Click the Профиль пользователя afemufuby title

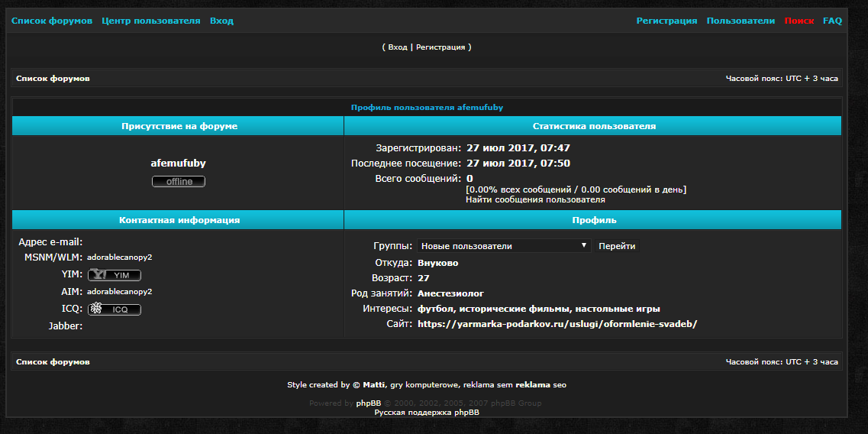[x=427, y=108]
